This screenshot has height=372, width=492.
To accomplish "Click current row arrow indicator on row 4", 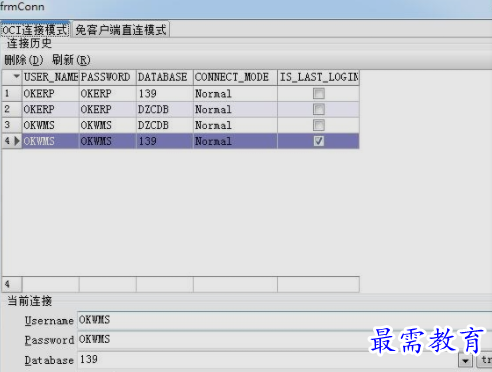I will (x=17, y=141).
